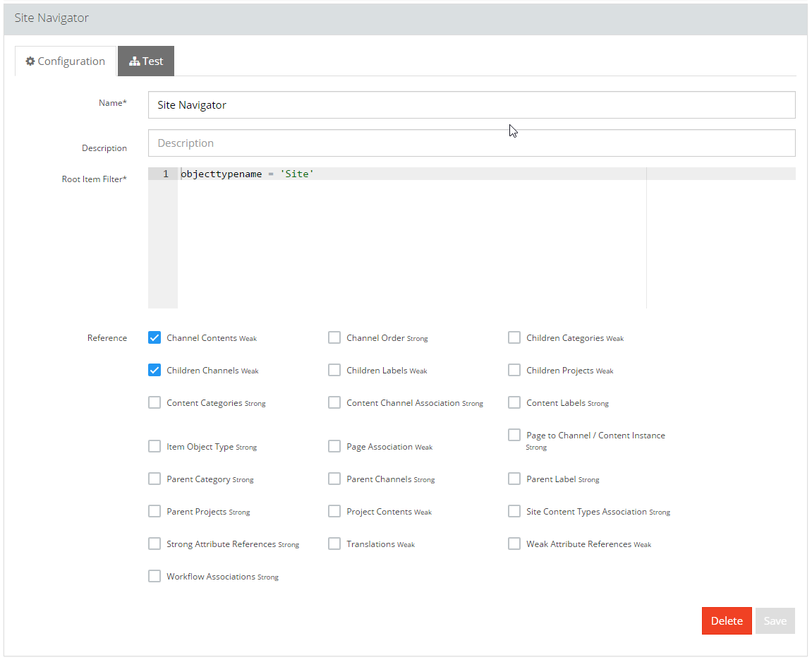Image resolution: width=812 pixels, height=660 pixels.
Task: Uncheck Channel Contents reference
Action: coord(154,338)
